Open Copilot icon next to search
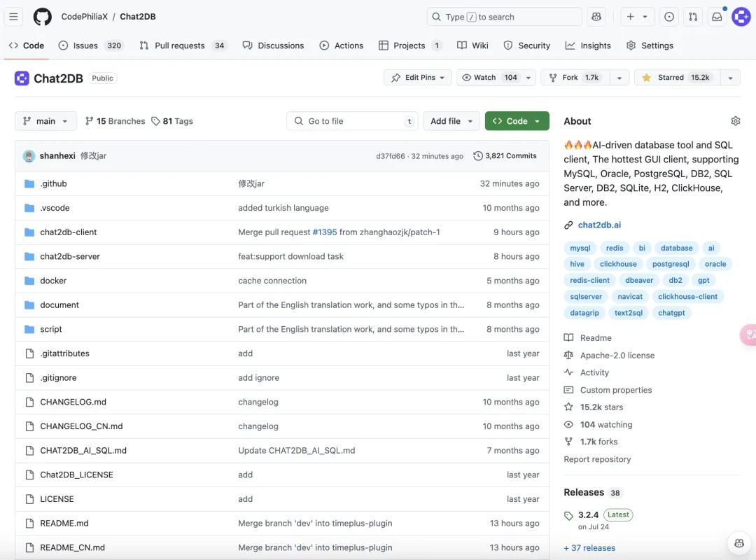Image resolution: width=756 pixels, height=560 pixels. click(596, 17)
